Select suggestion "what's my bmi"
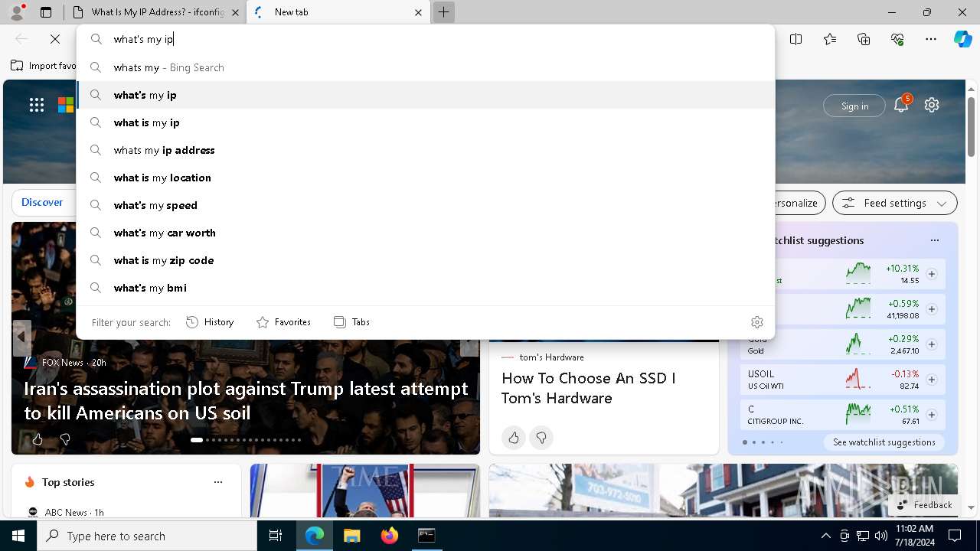Screen dimensions: 980x551 426,288
